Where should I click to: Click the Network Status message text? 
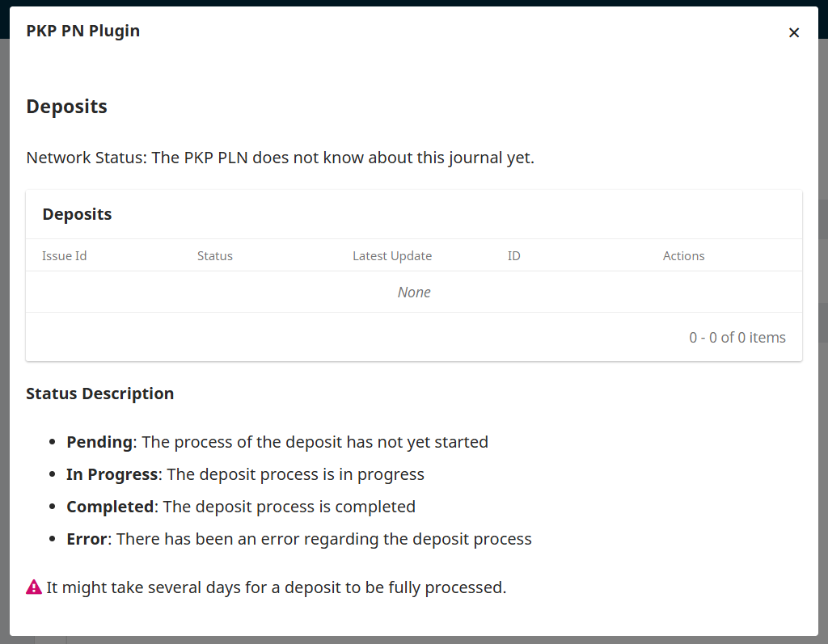click(x=281, y=158)
